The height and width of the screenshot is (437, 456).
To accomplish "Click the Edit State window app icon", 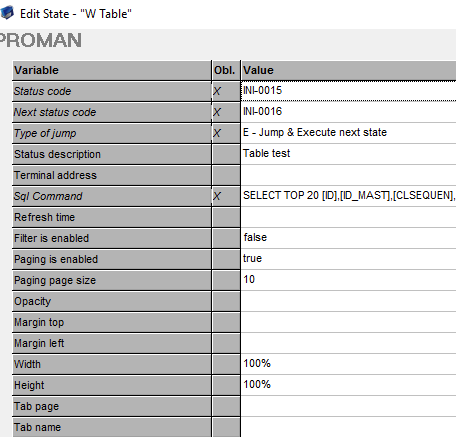I will point(7,13).
